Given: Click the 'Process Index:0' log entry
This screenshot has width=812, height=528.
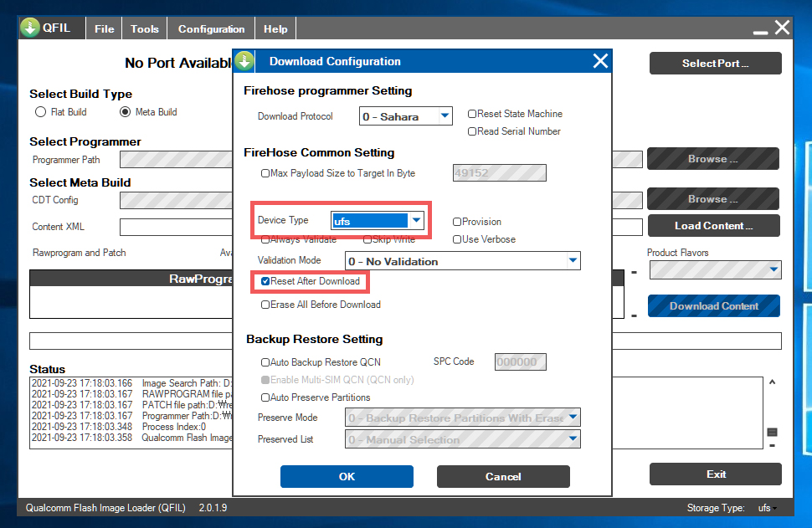Looking at the screenshot, I should tap(174, 427).
